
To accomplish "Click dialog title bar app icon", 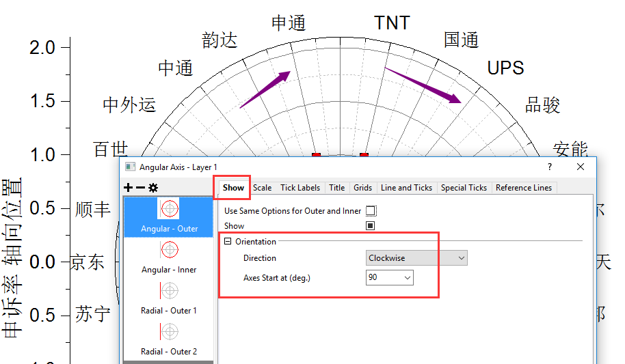I will click(x=130, y=167).
